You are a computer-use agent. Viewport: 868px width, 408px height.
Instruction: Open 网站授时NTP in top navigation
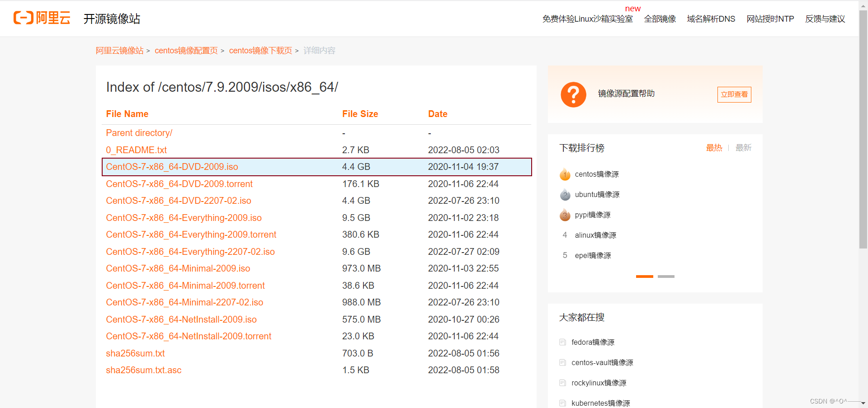[x=770, y=19]
